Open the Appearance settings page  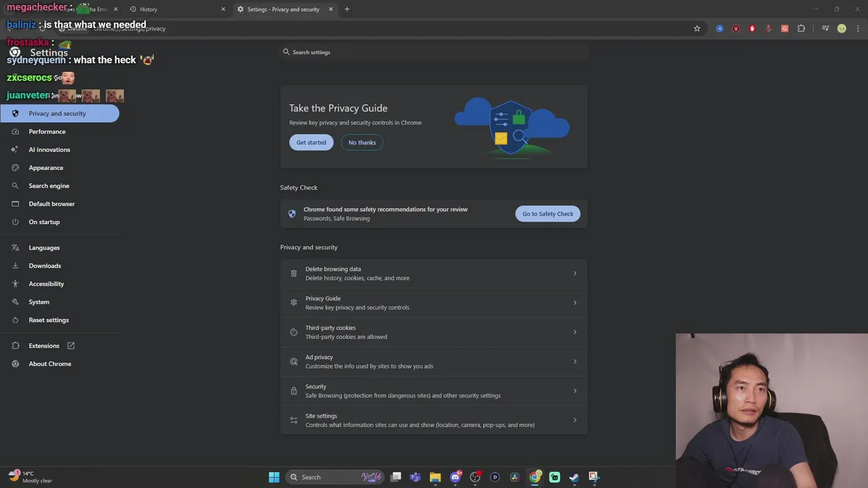(45, 167)
